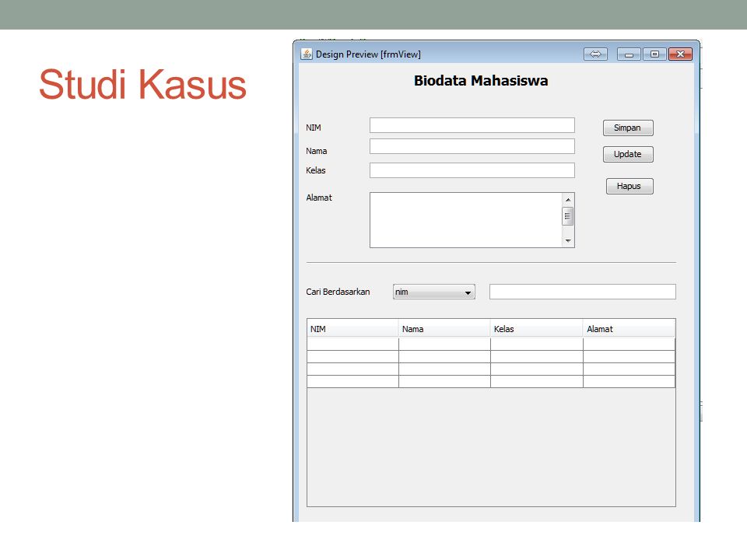The image size is (747, 560).
Task: Click the Java icon in the title bar
Action: click(x=307, y=54)
